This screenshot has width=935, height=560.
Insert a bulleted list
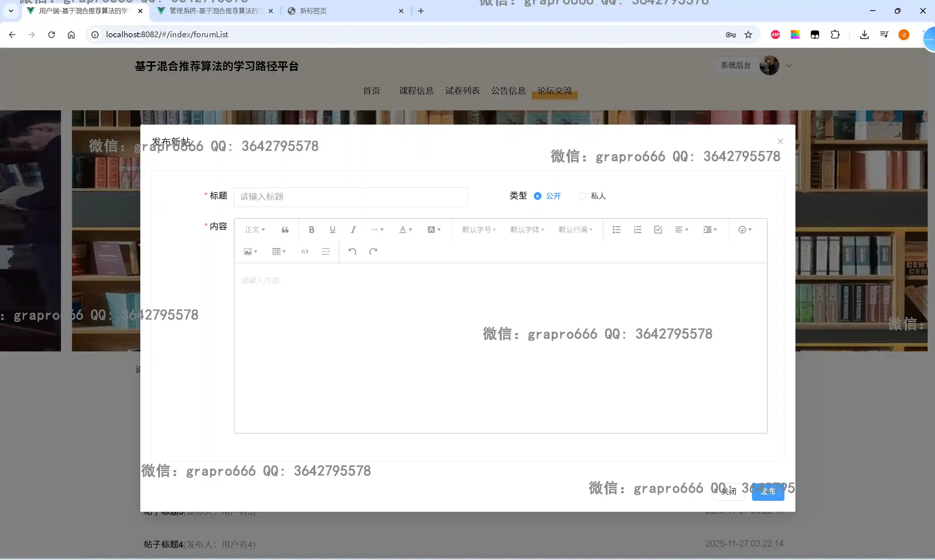(616, 229)
